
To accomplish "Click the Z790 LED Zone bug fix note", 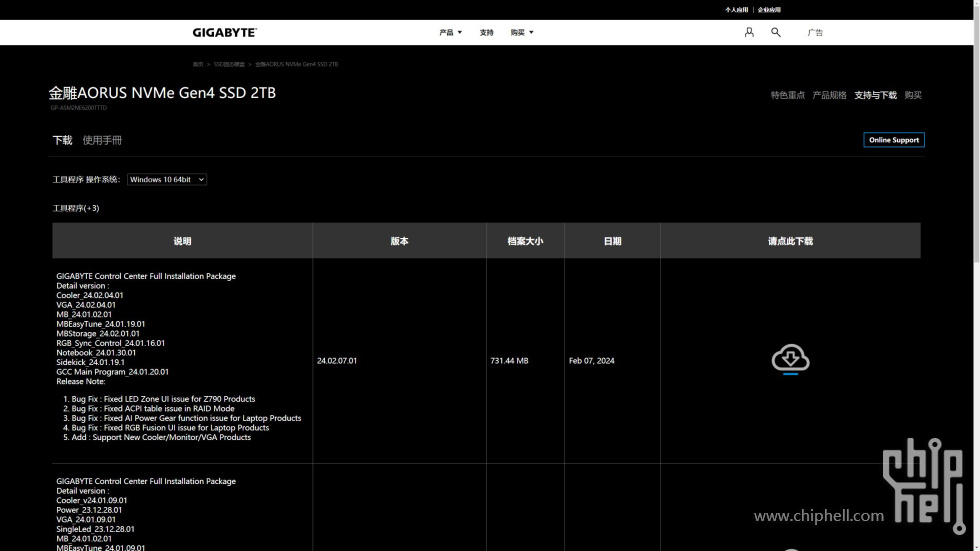I will [163, 399].
